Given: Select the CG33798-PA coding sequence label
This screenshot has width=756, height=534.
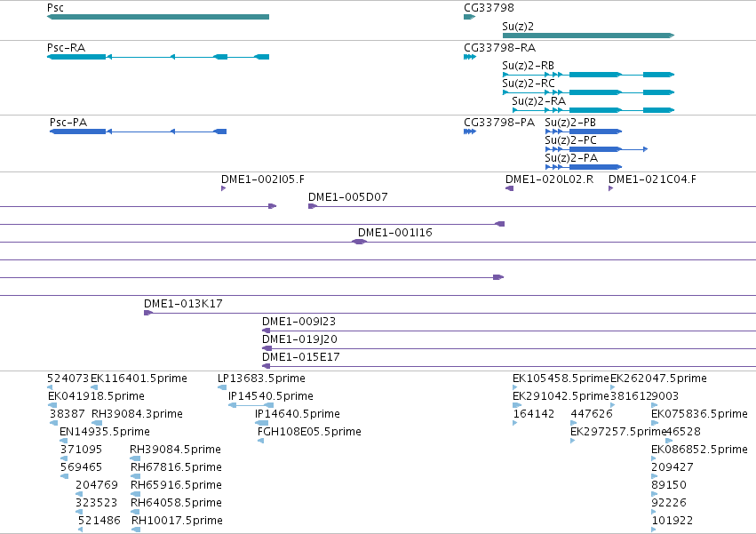Looking at the screenshot, I should click(499, 123).
